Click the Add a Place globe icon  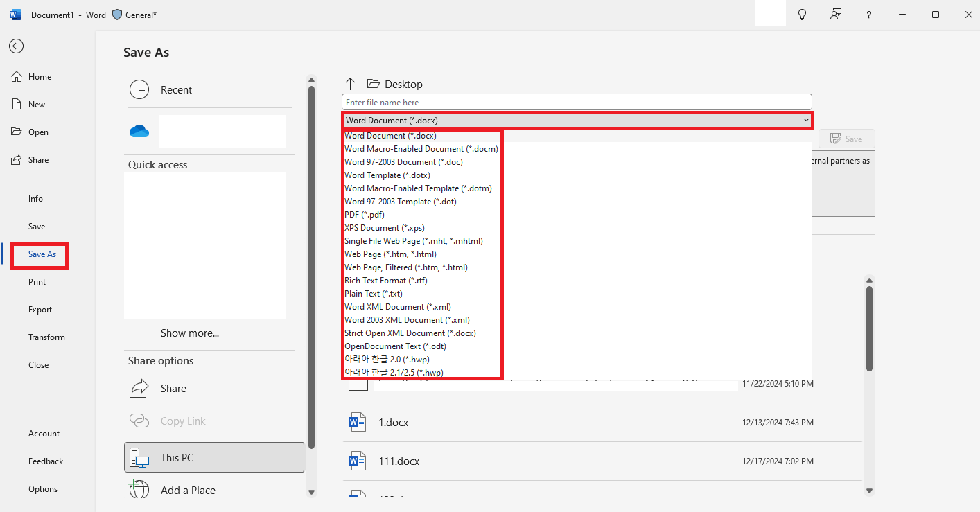click(x=139, y=489)
